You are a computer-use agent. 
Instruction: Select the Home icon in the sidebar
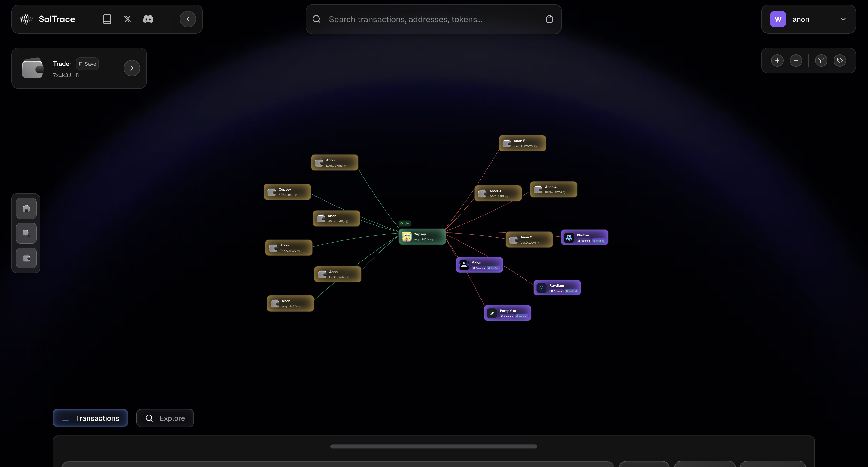tap(26, 208)
